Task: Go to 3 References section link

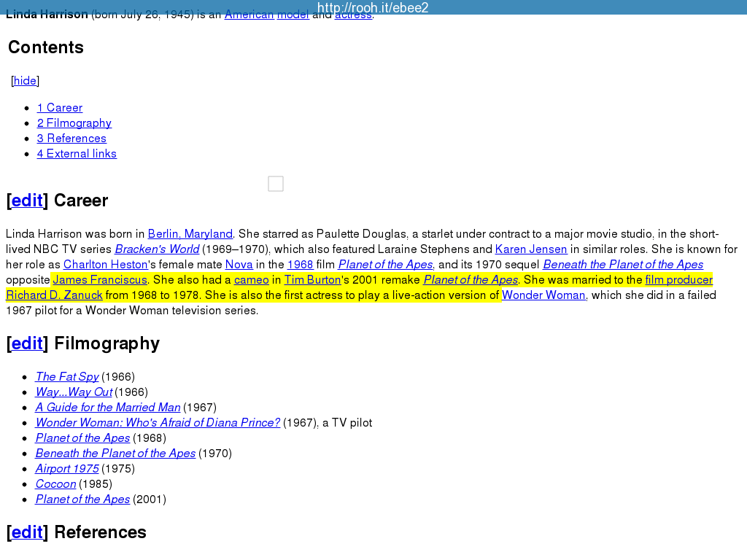Action: (x=71, y=139)
